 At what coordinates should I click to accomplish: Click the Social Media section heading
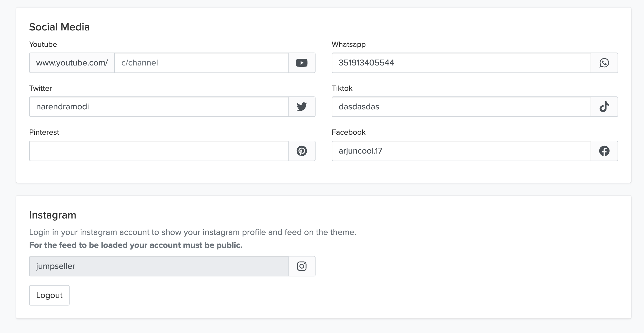59,27
